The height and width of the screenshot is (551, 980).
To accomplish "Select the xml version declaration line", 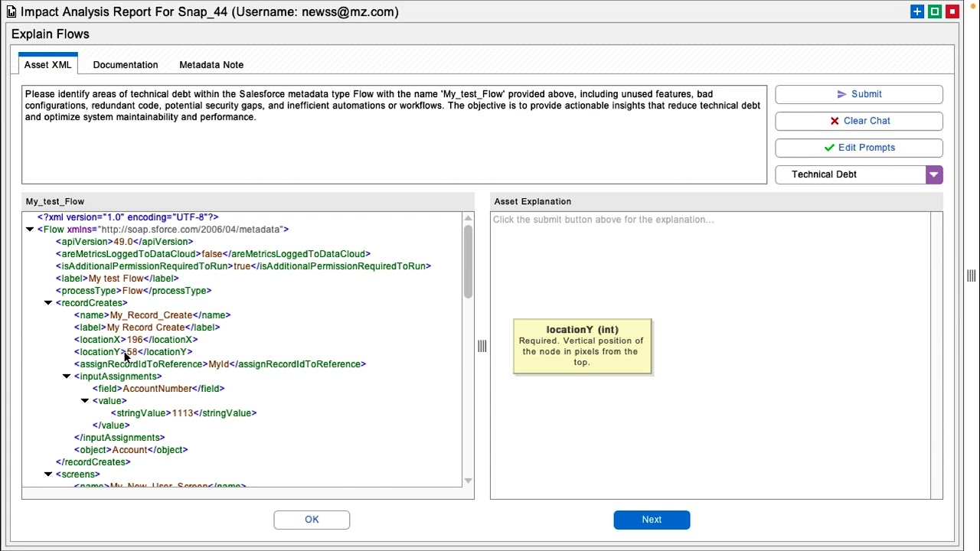I will [128, 217].
